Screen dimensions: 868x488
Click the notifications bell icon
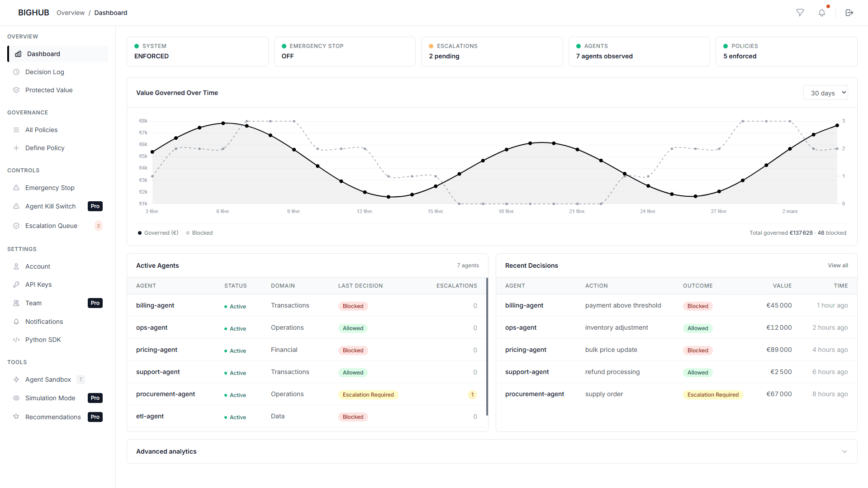tap(822, 13)
